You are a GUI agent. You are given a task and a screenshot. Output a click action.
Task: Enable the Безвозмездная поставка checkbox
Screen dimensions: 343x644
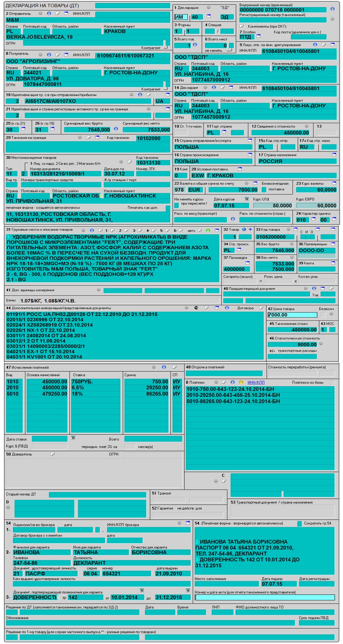click(264, 190)
